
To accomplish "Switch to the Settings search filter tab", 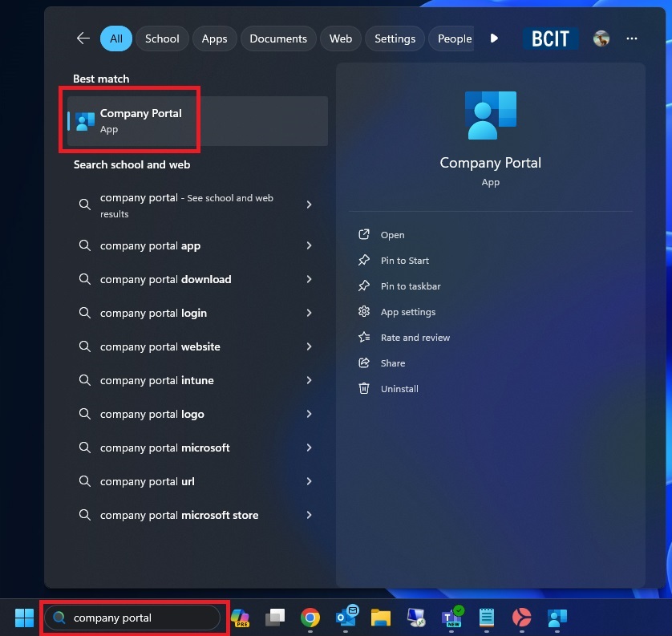I will tap(395, 38).
